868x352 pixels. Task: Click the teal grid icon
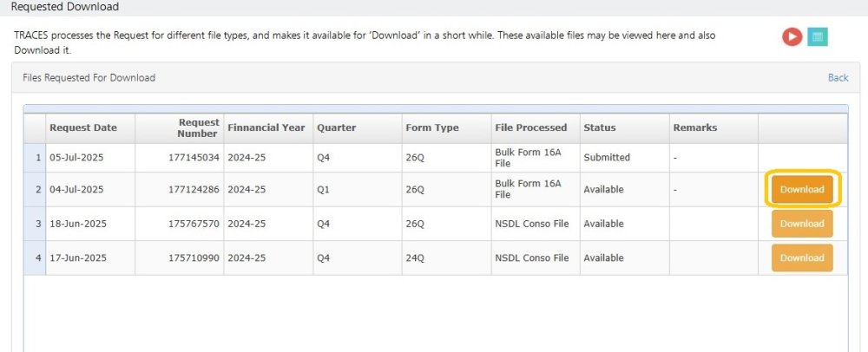click(x=817, y=37)
